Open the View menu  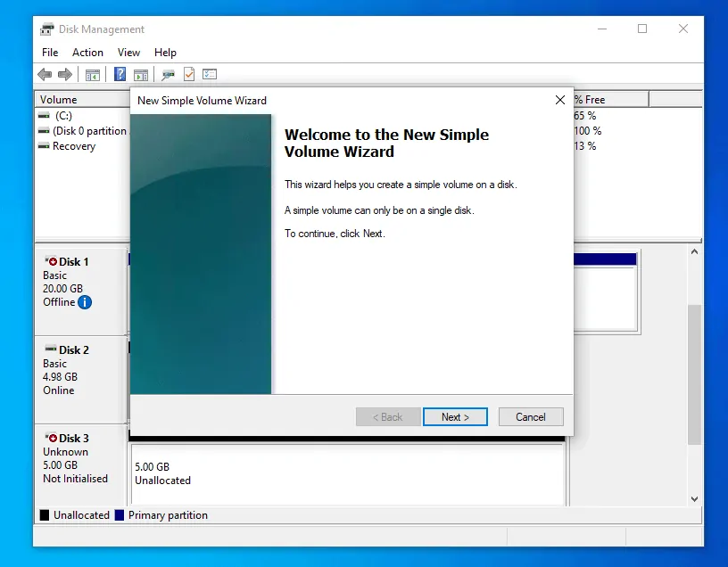click(128, 52)
